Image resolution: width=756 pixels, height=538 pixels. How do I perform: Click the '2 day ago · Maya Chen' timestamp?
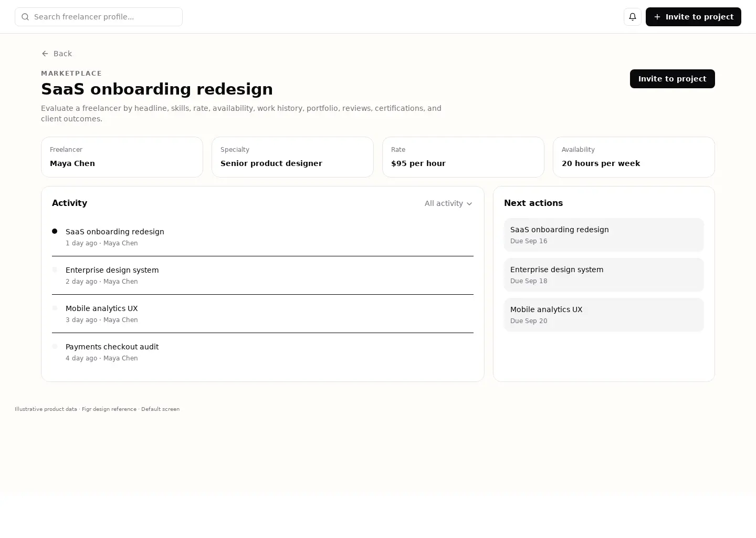(x=102, y=282)
